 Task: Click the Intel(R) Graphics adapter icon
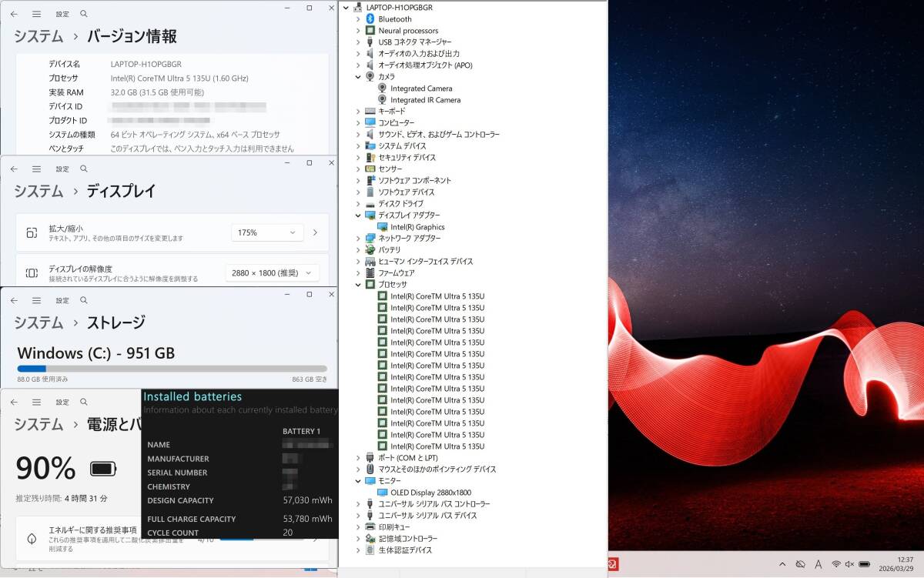point(382,227)
